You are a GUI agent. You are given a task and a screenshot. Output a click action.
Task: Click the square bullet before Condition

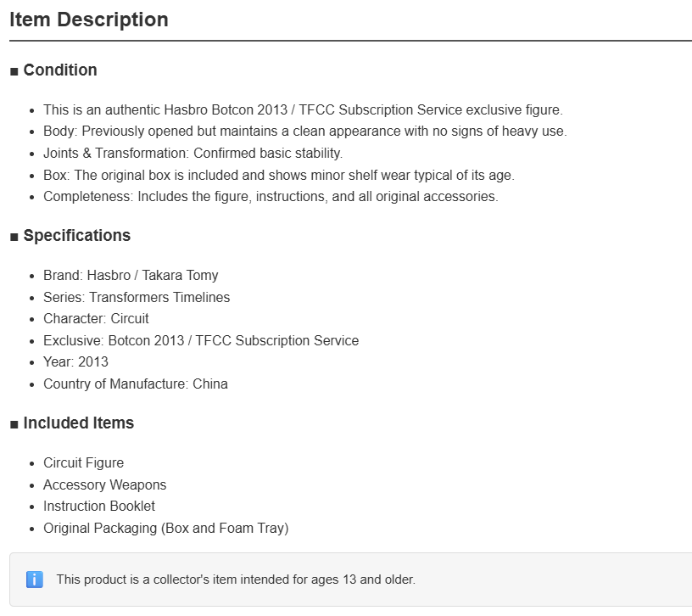tap(14, 71)
